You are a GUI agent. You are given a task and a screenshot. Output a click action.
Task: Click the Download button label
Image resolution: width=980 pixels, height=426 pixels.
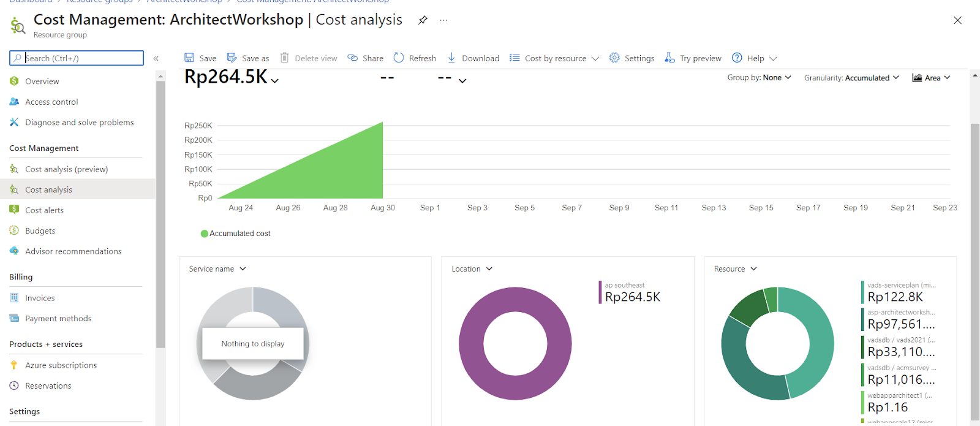pos(480,58)
